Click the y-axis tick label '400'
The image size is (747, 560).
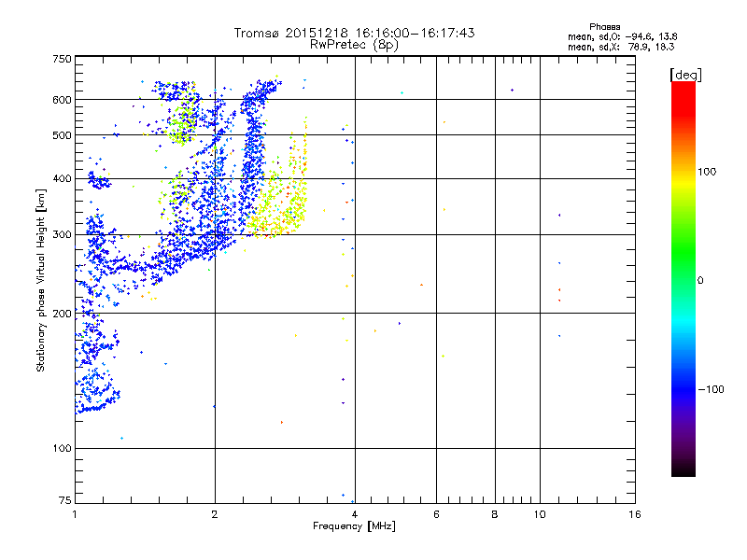(62, 179)
